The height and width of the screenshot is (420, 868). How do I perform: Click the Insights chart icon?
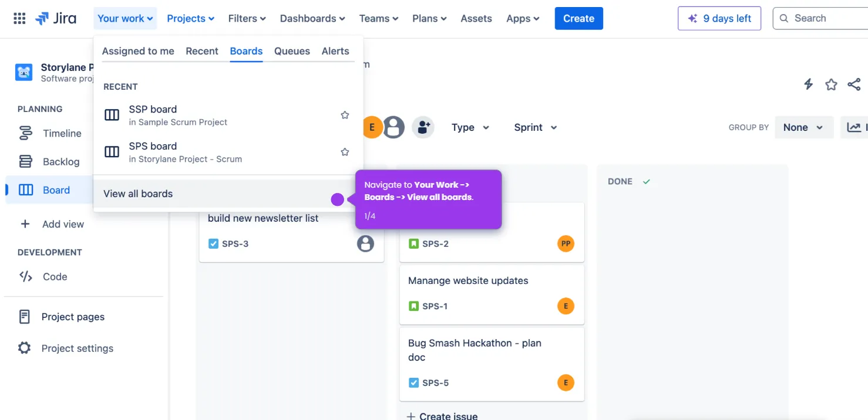(x=854, y=127)
